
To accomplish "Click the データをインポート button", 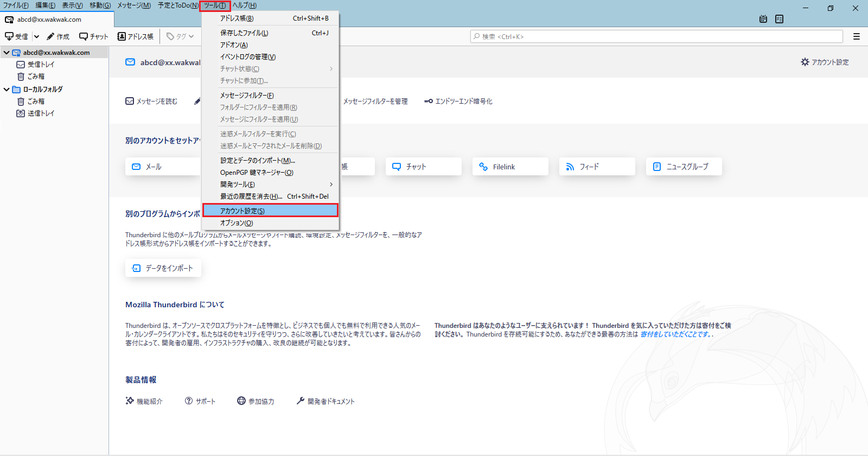I will (163, 268).
